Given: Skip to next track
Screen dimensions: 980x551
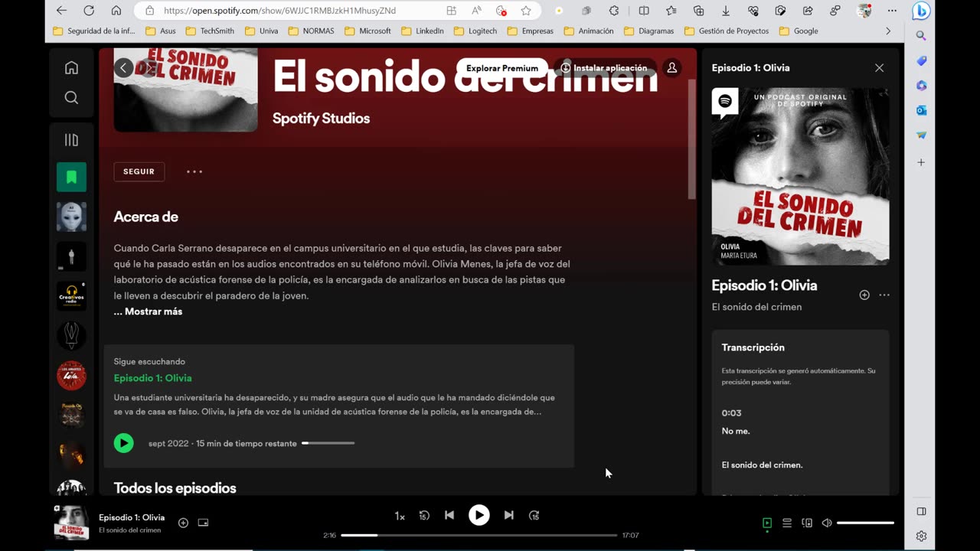Looking at the screenshot, I should 508,516.
